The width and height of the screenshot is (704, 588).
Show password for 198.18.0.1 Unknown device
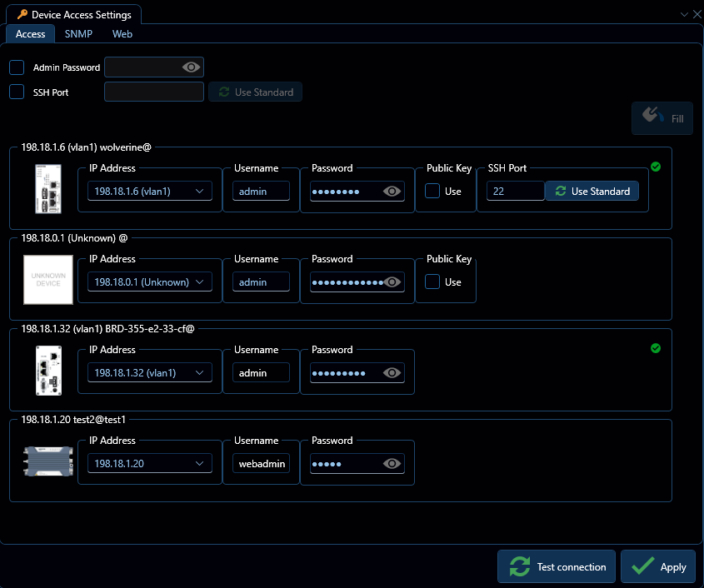tap(392, 282)
